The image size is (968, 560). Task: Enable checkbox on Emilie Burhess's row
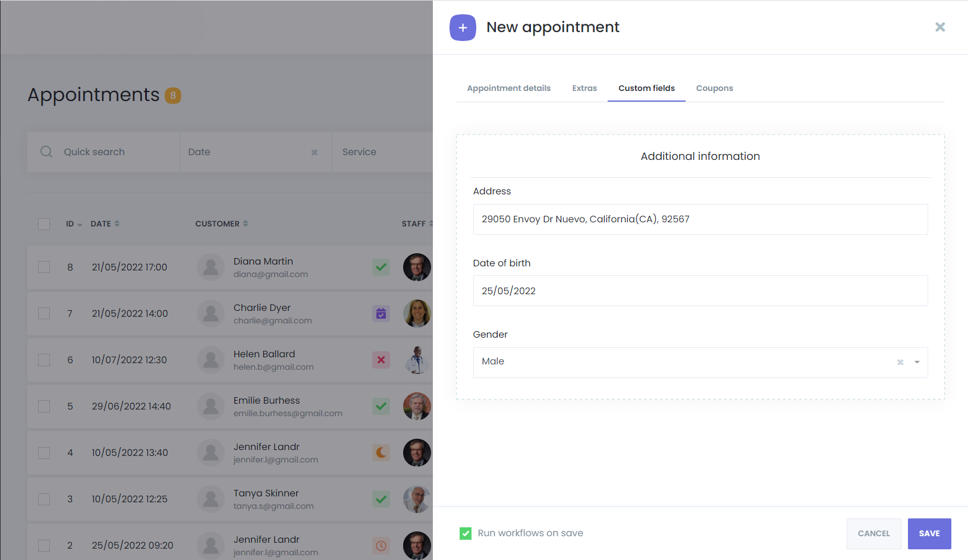[44, 406]
